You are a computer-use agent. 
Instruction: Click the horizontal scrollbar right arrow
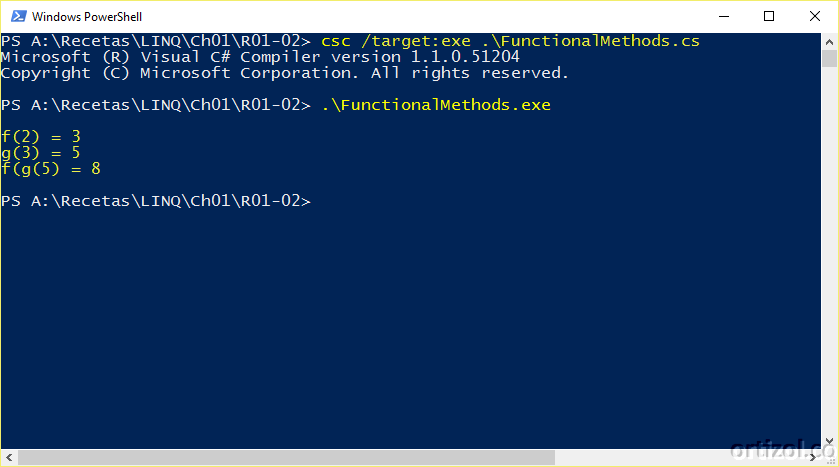click(x=813, y=457)
